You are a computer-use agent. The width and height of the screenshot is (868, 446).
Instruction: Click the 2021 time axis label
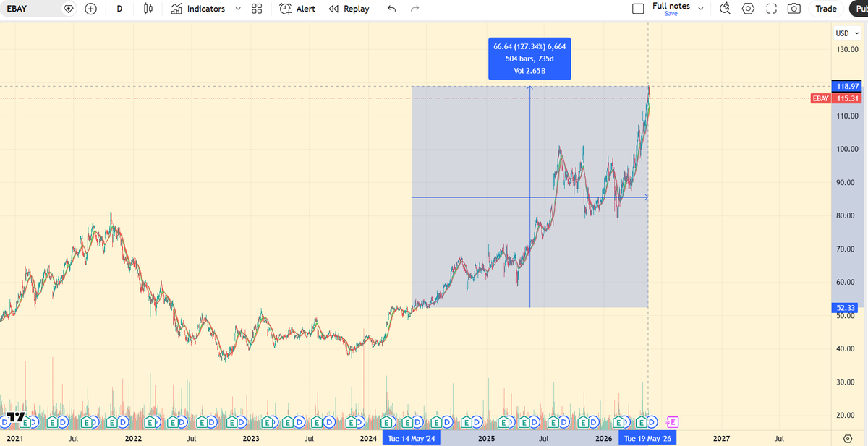tap(14, 438)
